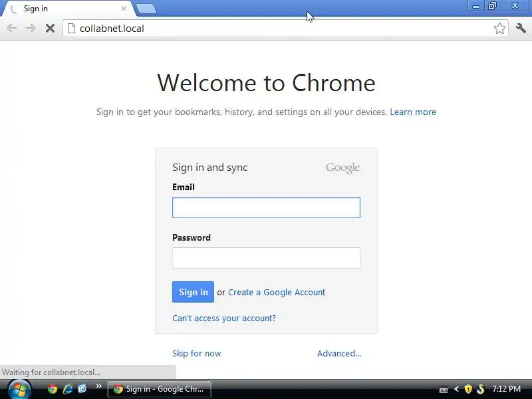Launch Internet Explorer from quick launch
The width and height of the screenshot is (532, 399).
click(68, 389)
